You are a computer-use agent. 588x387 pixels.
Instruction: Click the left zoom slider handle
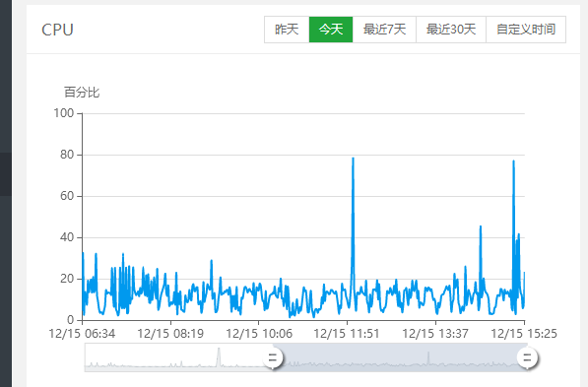pos(273,357)
